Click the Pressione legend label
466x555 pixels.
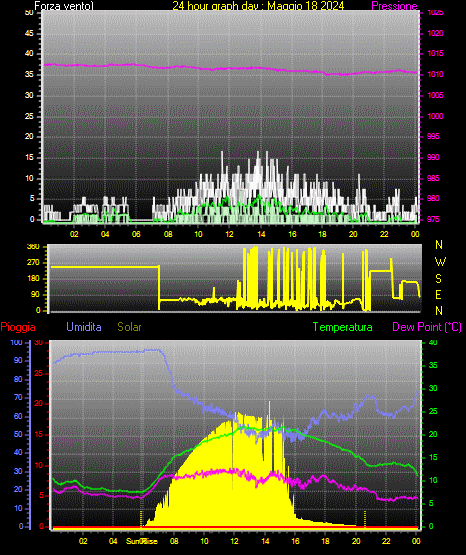[x=394, y=6]
